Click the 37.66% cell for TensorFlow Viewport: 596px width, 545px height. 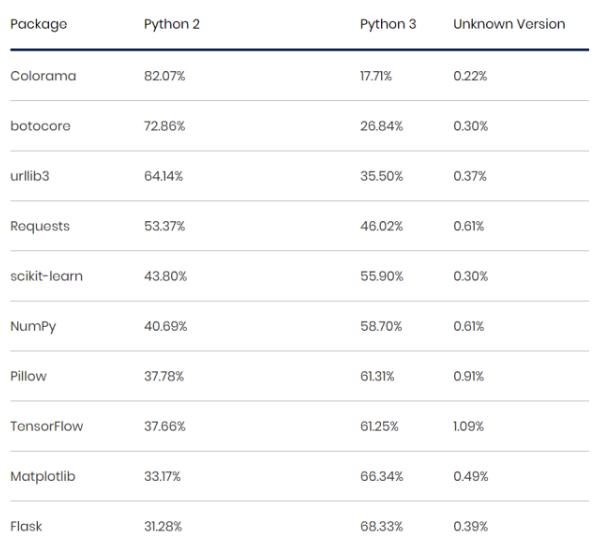[165, 426]
